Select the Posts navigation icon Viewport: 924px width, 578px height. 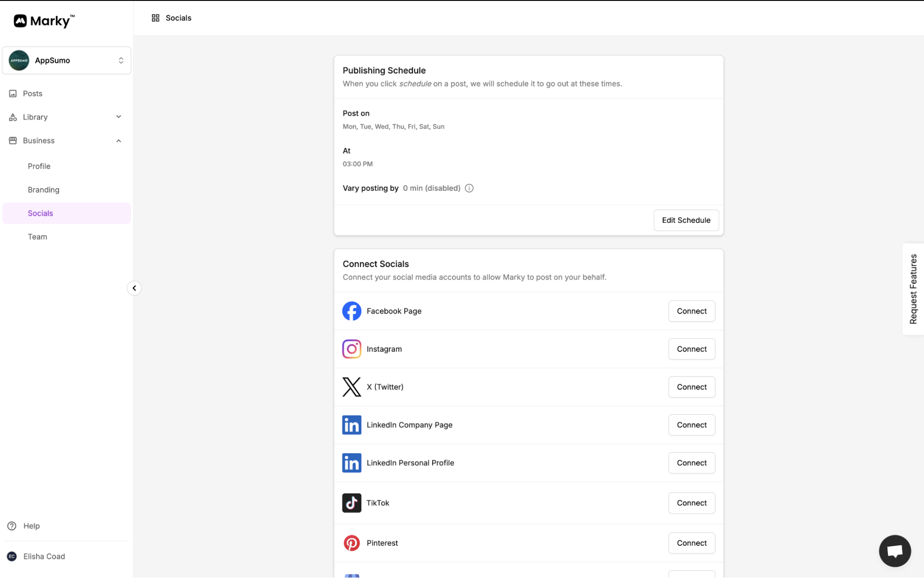point(12,93)
